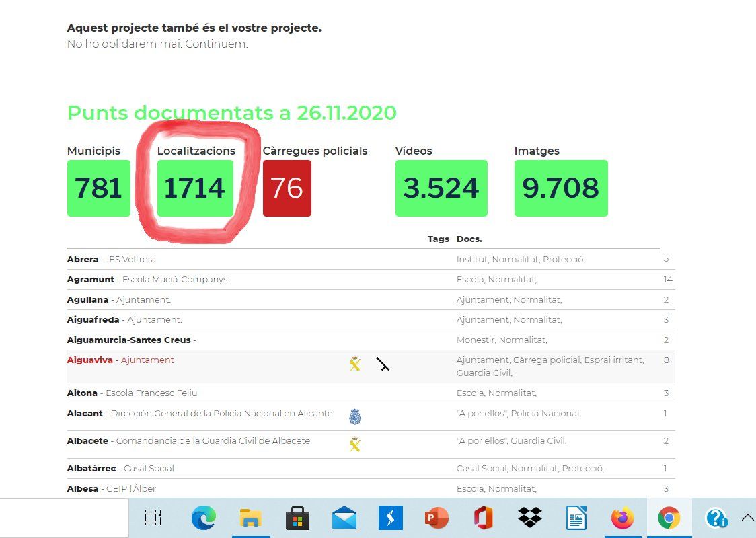Open the Microsoft Store taskbar icon
Image resolution: width=756 pixels, height=538 pixels.
(297, 518)
